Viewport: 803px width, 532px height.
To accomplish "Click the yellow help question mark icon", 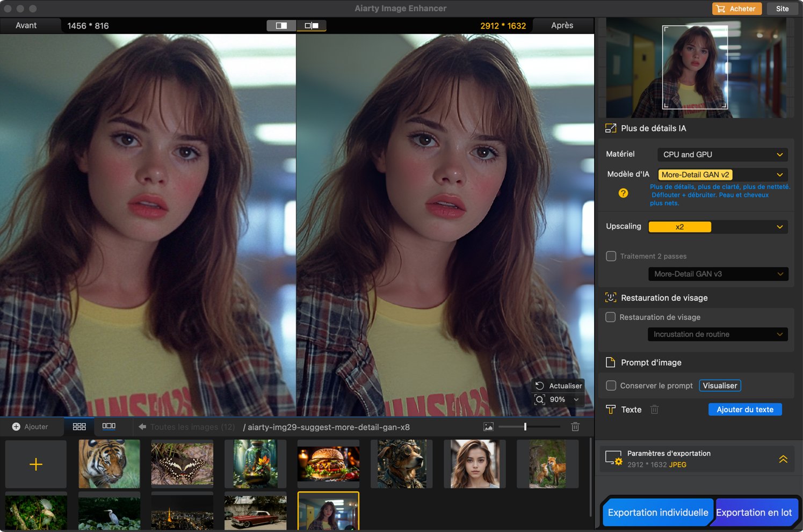I will [x=623, y=193].
